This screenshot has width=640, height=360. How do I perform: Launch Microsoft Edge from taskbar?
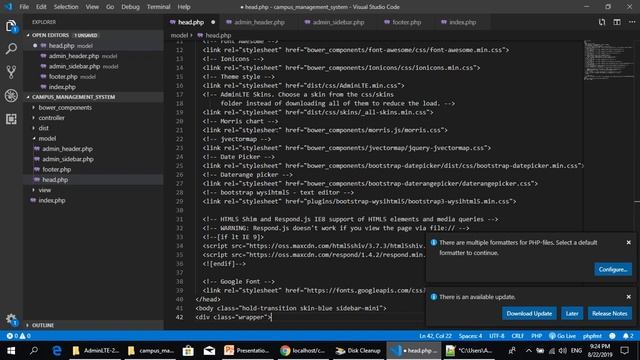click(x=57, y=351)
